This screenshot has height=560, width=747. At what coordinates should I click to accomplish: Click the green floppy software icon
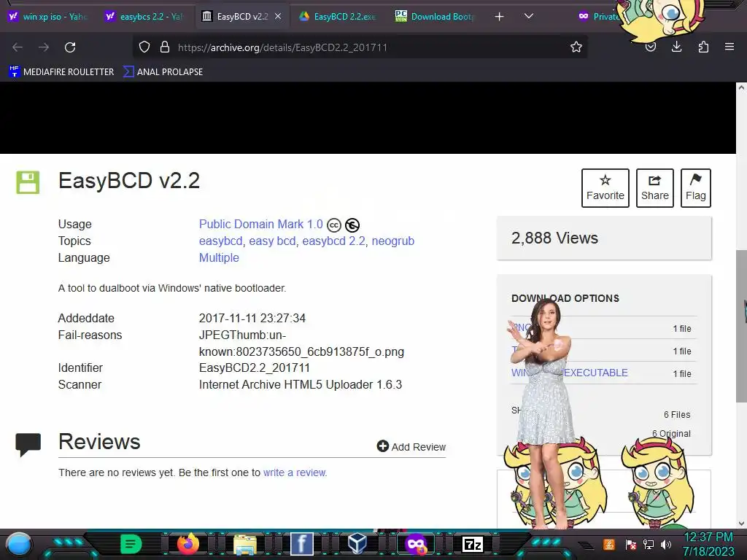point(28,182)
